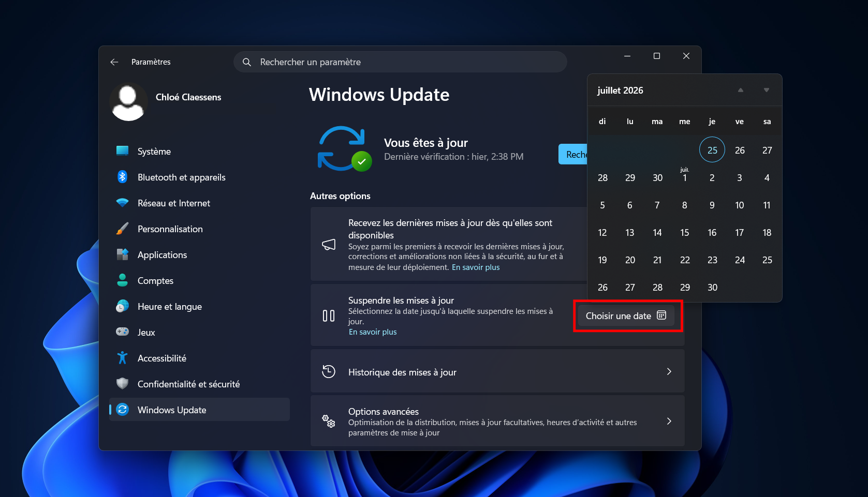Click the back arrow in Paramètres
The height and width of the screenshot is (497, 868).
coord(114,62)
